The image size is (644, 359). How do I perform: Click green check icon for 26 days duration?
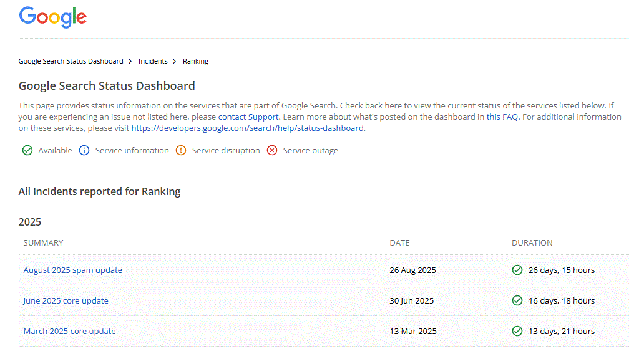click(x=517, y=270)
